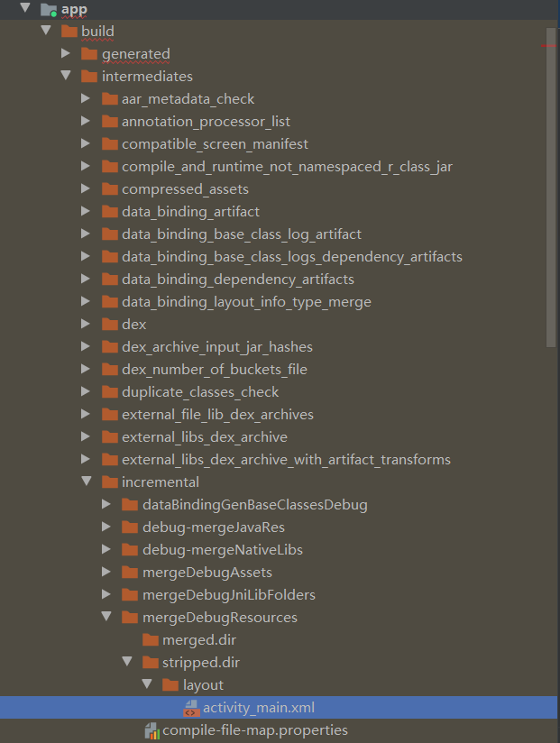This screenshot has height=743, width=560.
Task: Select the dex folder name
Action: [x=134, y=324]
